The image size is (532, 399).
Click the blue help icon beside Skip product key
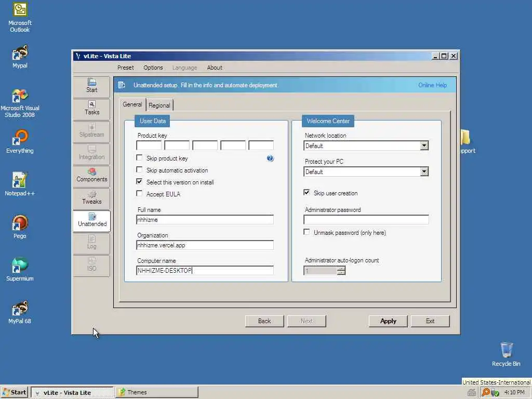click(270, 158)
